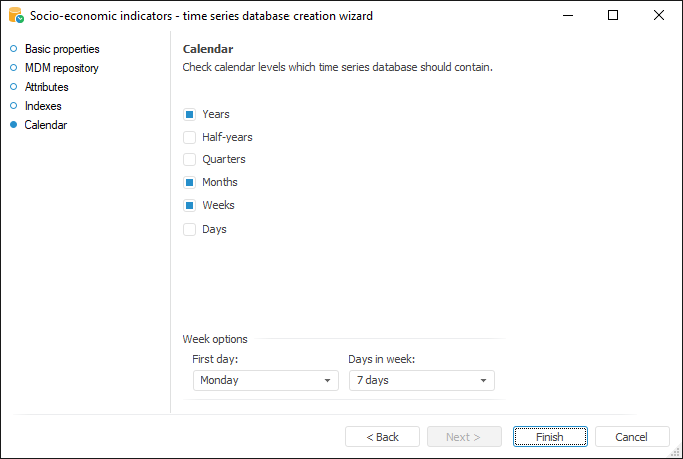Viewport: 683px width, 459px height.
Task: Click the database wizard title bar icon
Action: point(16,16)
